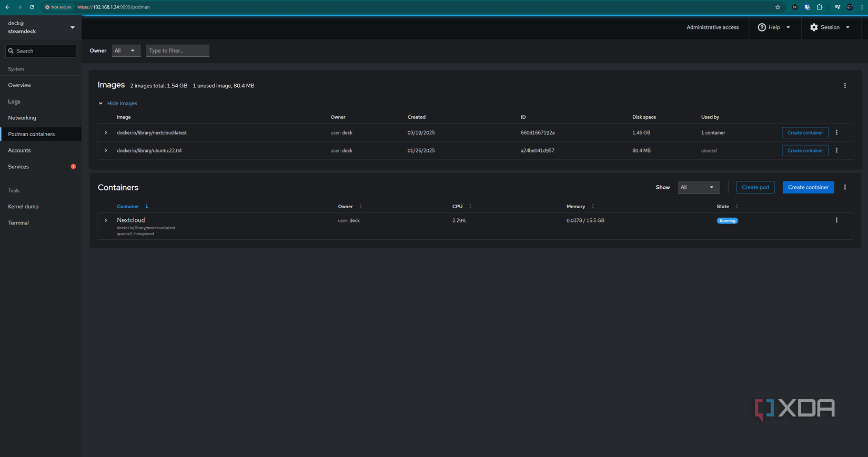Viewport: 868px width, 457px height.
Task: Reload the browser page
Action: [32, 7]
